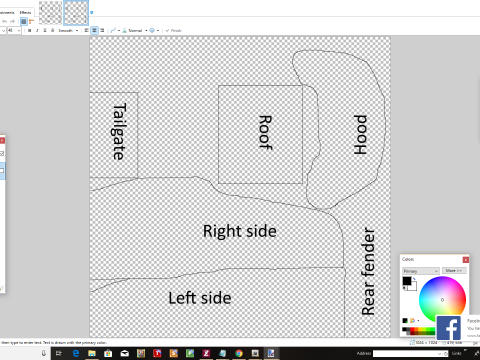
Task: Close the Colors panel
Action: click(466, 260)
